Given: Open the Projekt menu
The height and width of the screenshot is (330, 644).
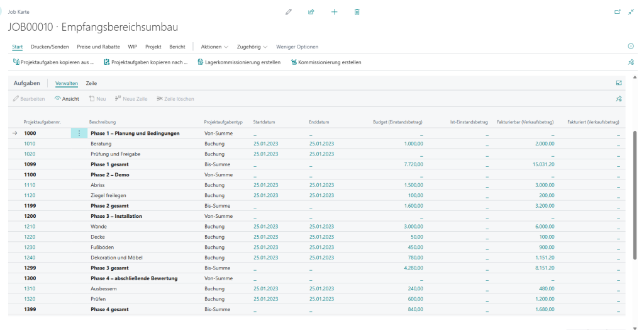Looking at the screenshot, I should coord(153,47).
